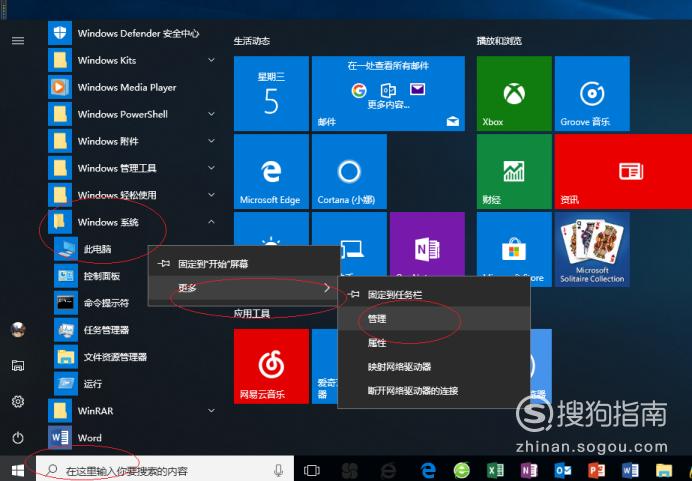The width and height of the screenshot is (692, 481).
Task: Select 映射网络驱动器
Action: [x=434, y=367]
